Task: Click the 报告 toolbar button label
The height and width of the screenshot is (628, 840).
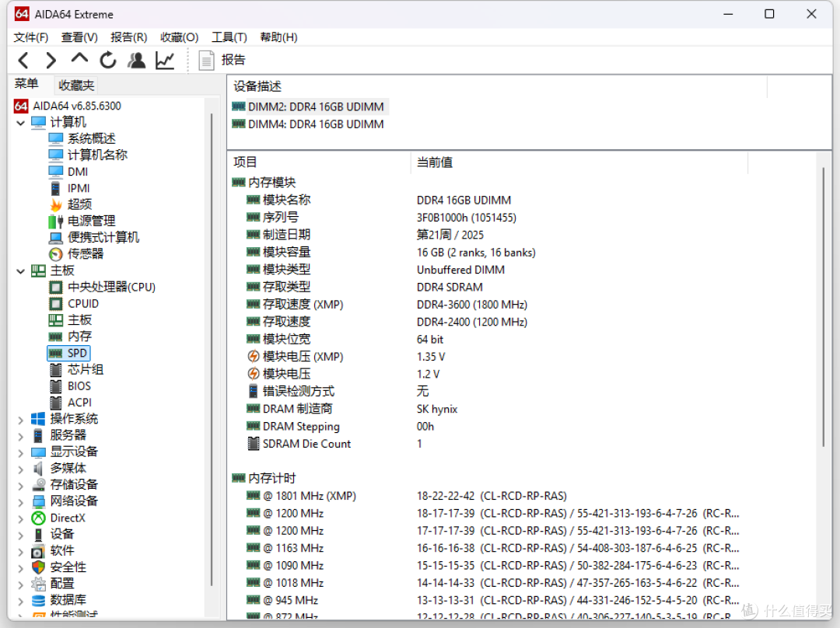Action: tap(233, 60)
